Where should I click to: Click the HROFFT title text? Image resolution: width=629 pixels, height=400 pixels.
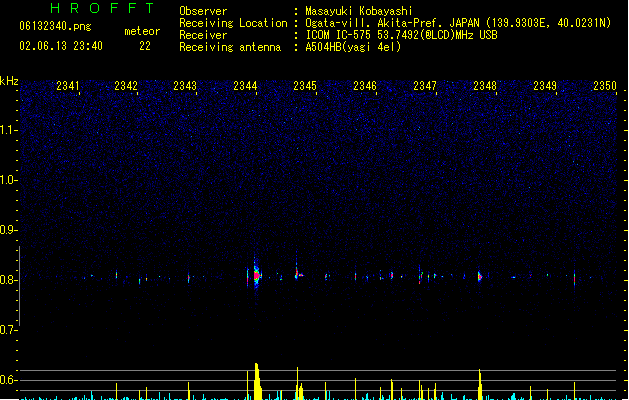[102, 8]
